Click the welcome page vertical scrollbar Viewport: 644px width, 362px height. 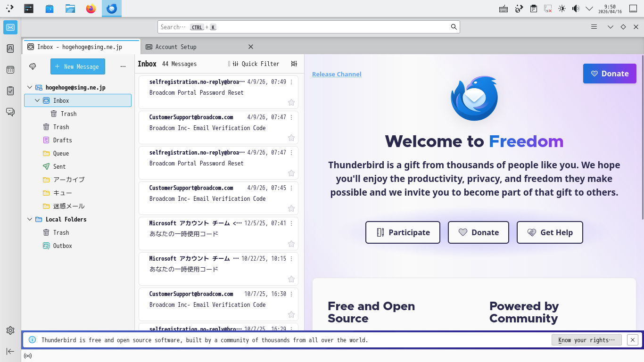pos(642,137)
